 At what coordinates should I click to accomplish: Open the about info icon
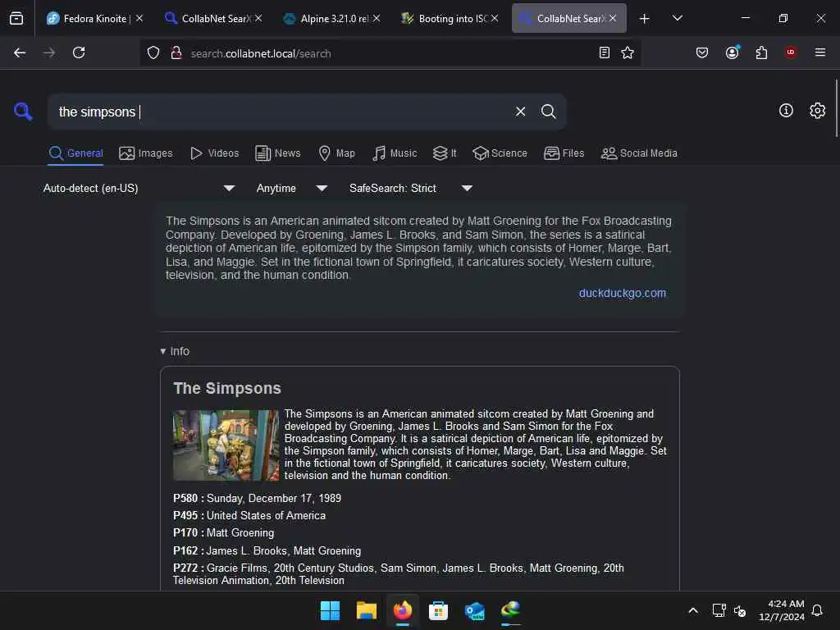click(x=786, y=111)
